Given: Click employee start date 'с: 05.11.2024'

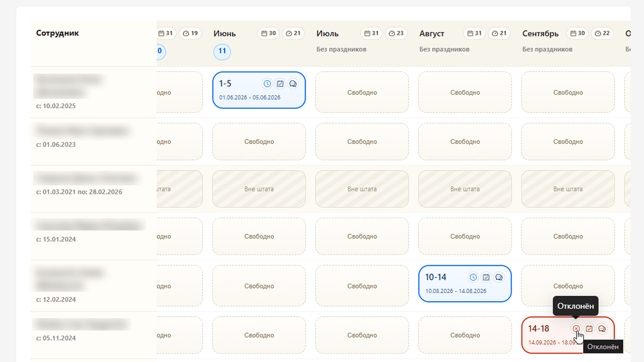Looking at the screenshot, I should 56,338.
